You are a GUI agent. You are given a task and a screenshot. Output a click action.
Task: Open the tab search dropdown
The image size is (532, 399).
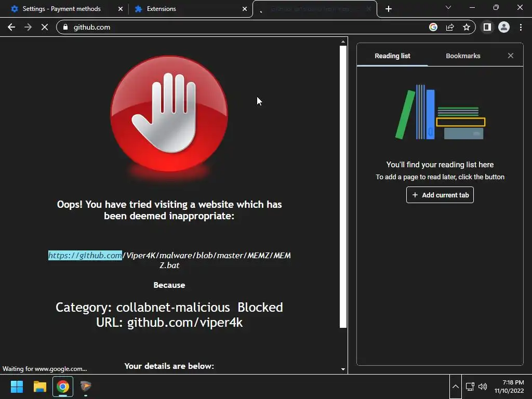(x=448, y=7)
